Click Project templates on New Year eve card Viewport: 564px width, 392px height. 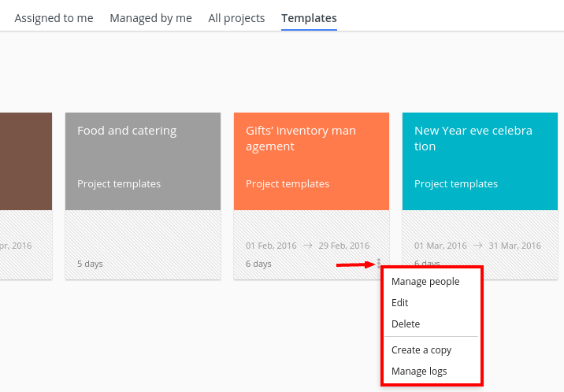pyautogui.click(x=456, y=184)
